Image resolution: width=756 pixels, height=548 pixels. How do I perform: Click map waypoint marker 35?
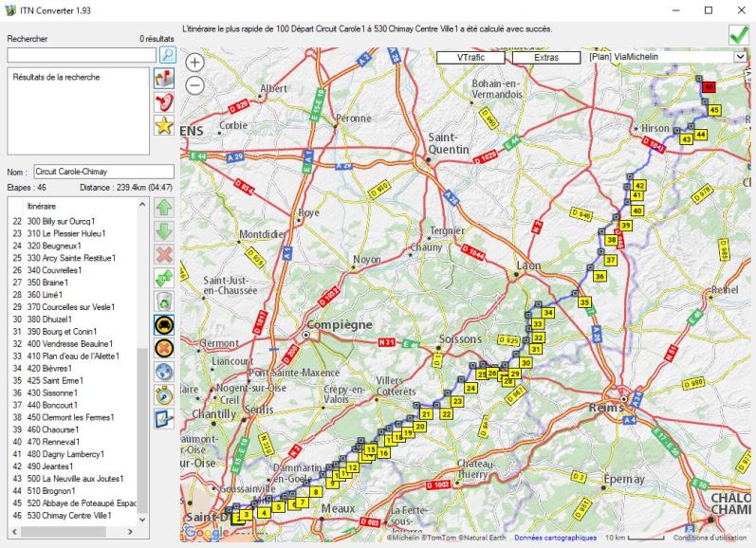pos(584,302)
